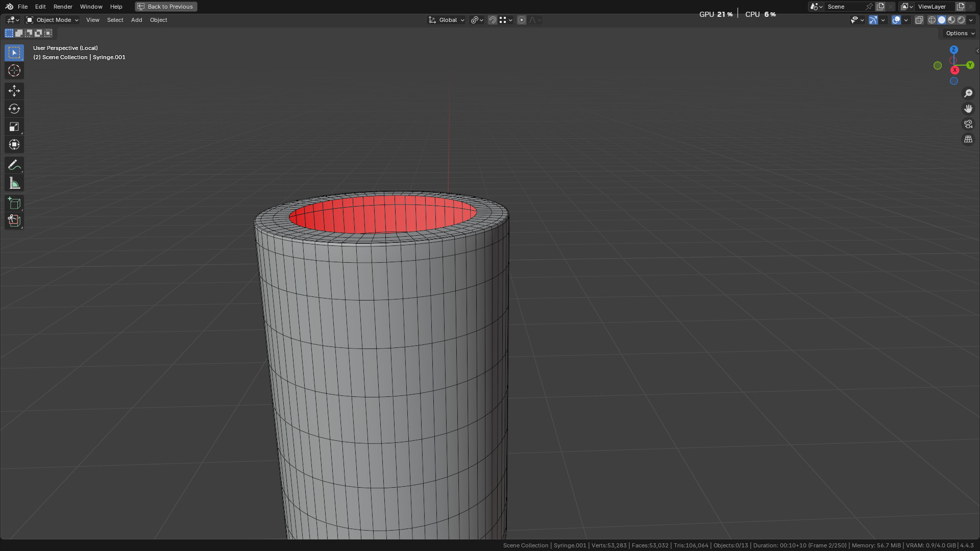Toggle proportional editing
This screenshot has height=551, width=980.
point(522,20)
